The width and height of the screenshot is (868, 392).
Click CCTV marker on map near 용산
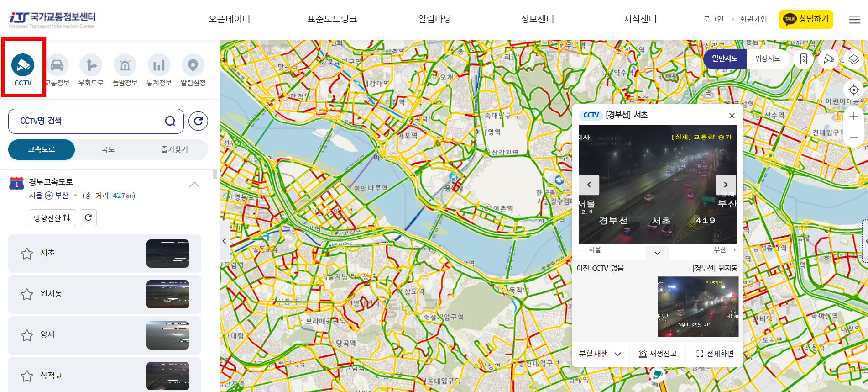[x=453, y=176]
